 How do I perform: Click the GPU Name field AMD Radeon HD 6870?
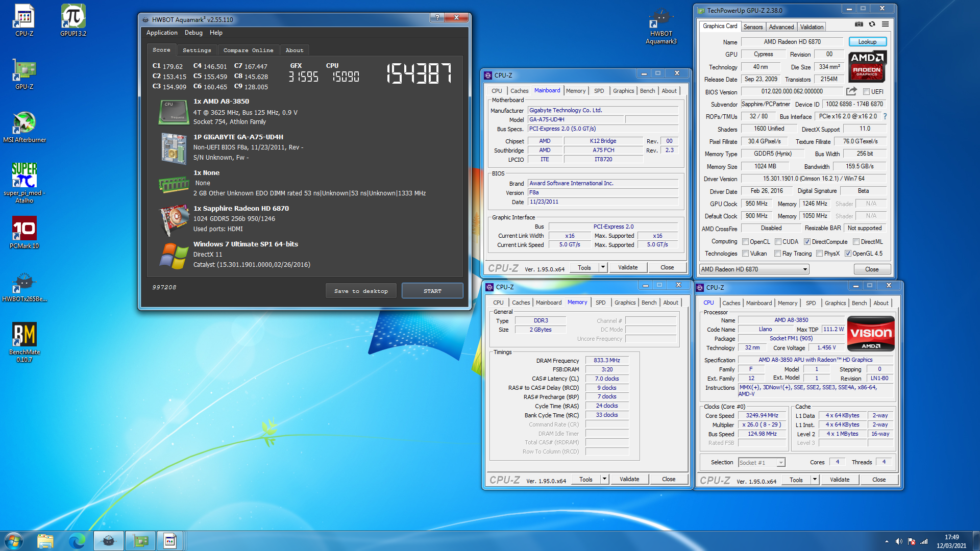coord(792,42)
